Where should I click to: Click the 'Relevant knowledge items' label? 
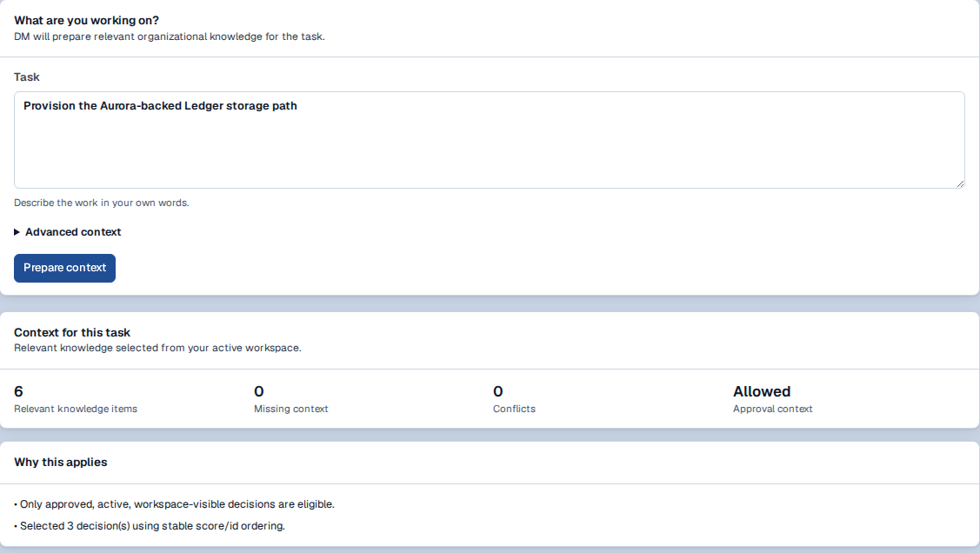[76, 409]
